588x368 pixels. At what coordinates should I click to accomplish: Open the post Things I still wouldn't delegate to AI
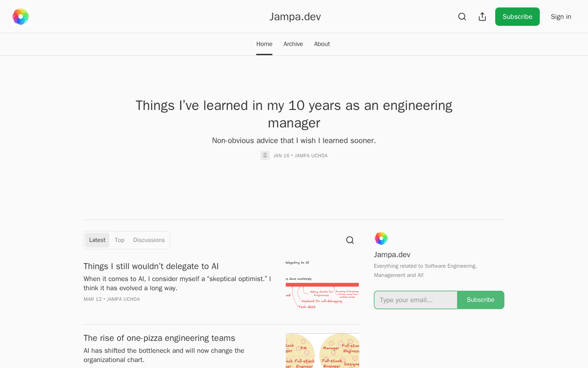coord(151,266)
